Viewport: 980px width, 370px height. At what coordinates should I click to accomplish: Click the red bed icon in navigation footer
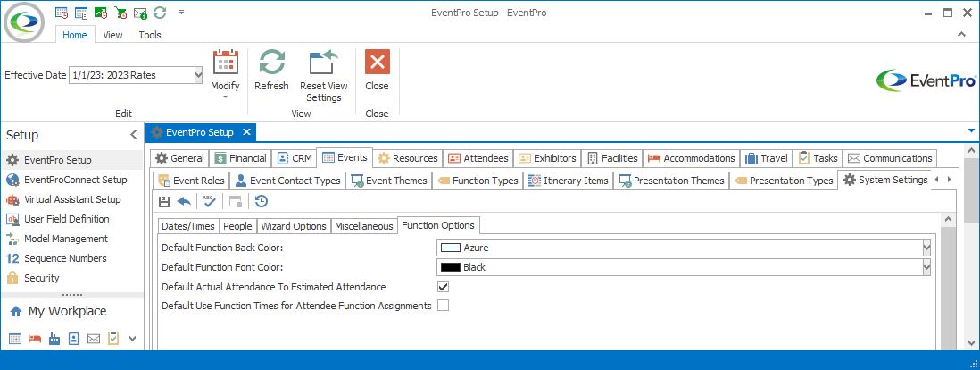click(x=35, y=339)
